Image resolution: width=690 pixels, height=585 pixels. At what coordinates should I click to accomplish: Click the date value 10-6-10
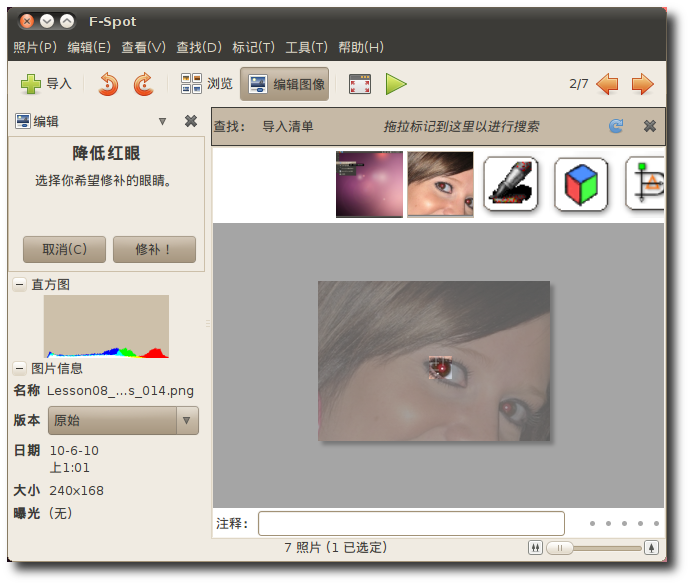[x=74, y=451]
